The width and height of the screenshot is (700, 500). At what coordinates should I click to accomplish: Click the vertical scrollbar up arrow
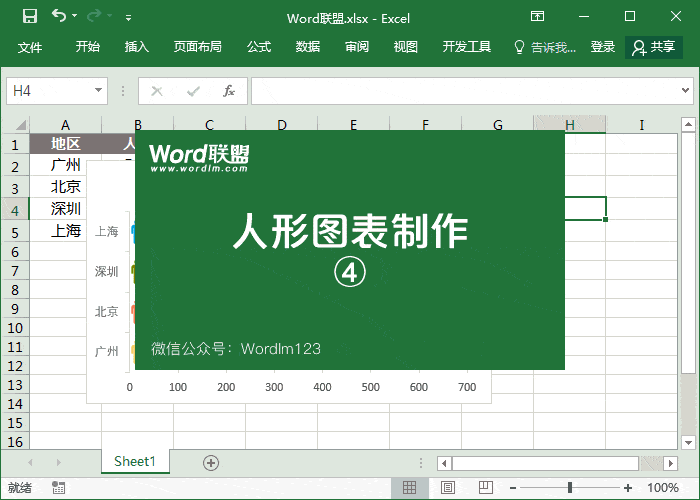(x=688, y=125)
